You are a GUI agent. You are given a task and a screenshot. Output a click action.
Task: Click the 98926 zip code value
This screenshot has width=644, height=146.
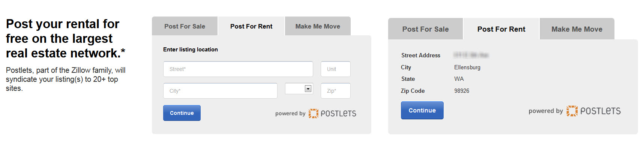[x=462, y=91]
